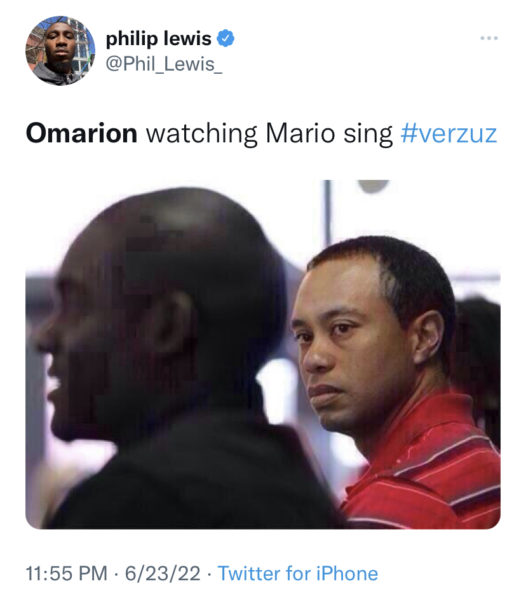The image size is (526, 600).
Task: Open the three-dot more options menu
Action: (x=489, y=38)
